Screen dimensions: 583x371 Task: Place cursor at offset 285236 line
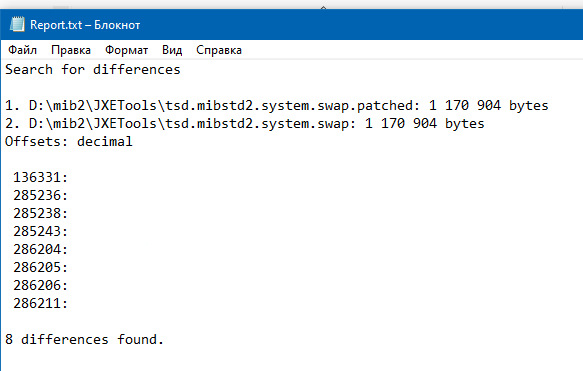tap(41, 196)
